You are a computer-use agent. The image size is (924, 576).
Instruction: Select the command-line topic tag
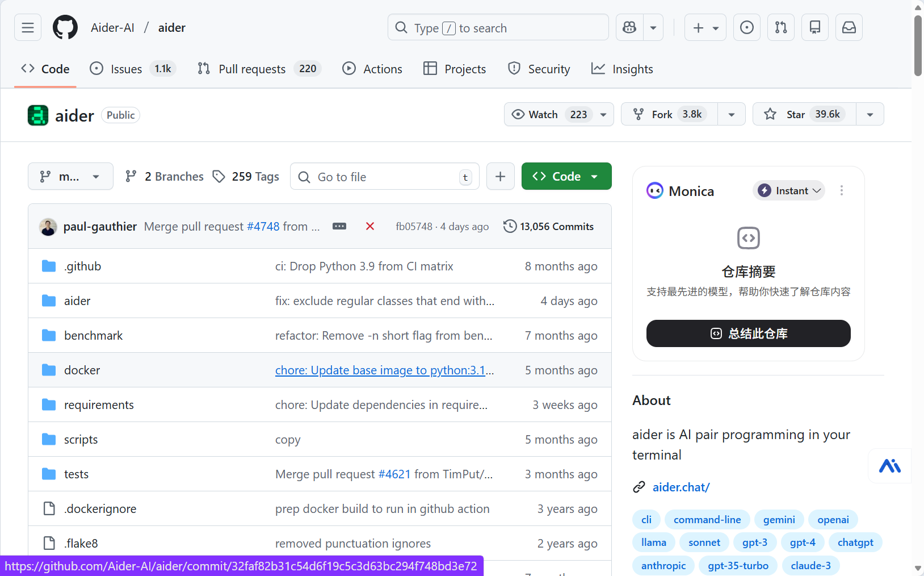[x=707, y=519]
